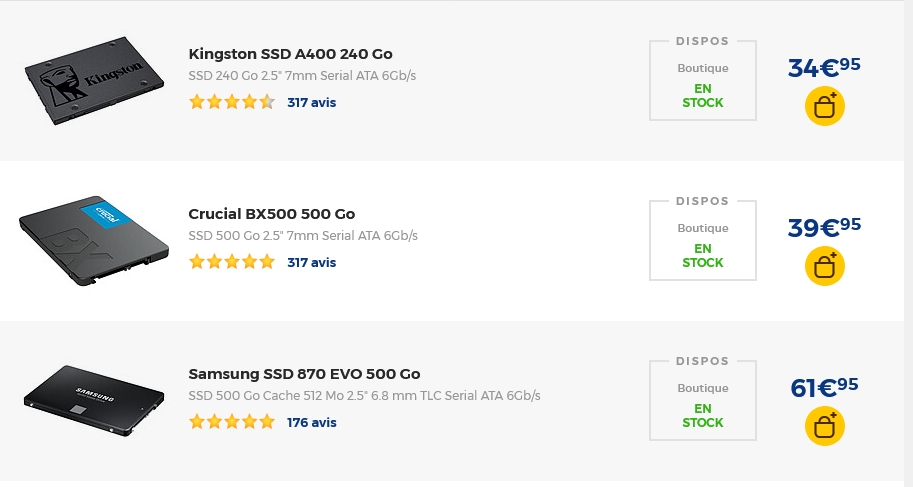View 317 avis for Crucial BX500
This screenshot has height=487, width=913.
point(311,262)
